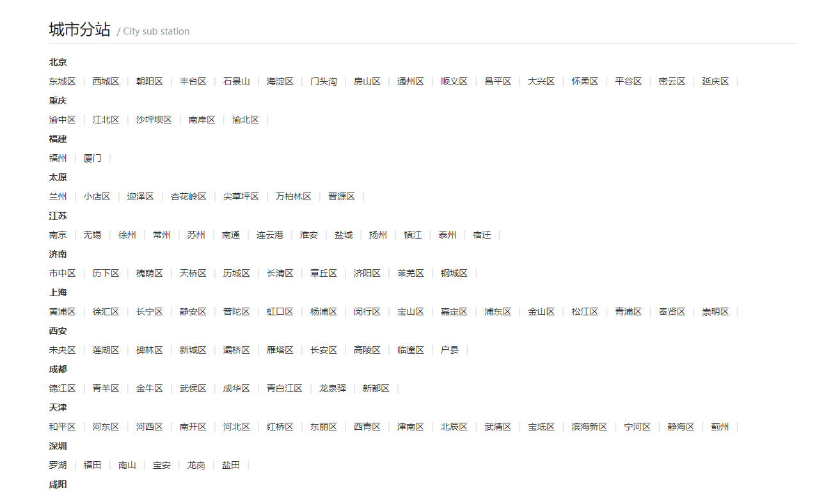Open the 户县 link

tap(449, 350)
